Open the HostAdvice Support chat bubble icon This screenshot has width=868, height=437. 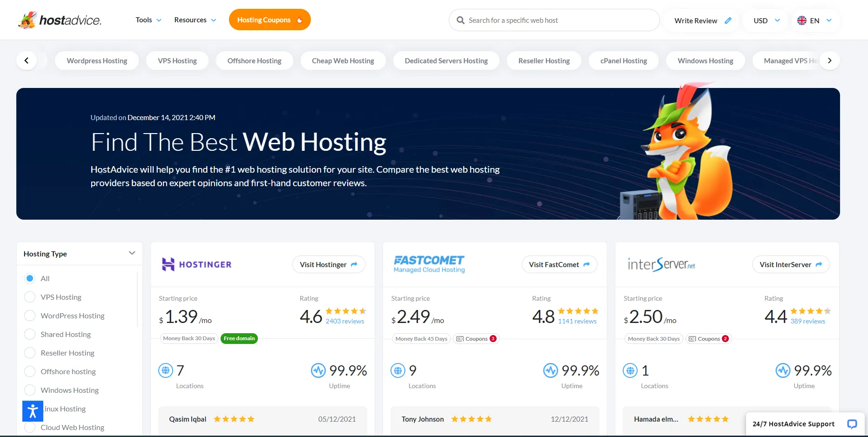pyautogui.click(x=852, y=424)
